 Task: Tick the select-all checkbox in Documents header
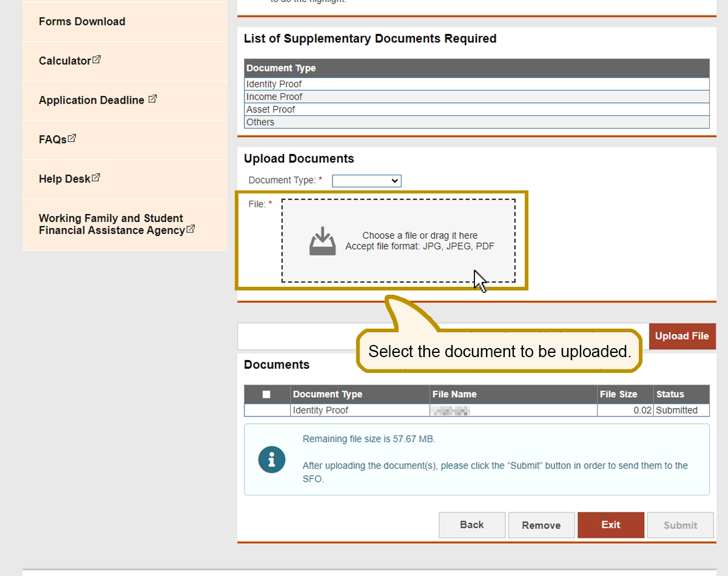click(x=266, y=394)
